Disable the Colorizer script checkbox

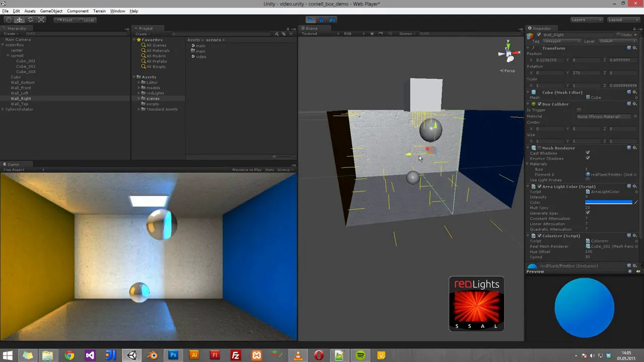539,236
